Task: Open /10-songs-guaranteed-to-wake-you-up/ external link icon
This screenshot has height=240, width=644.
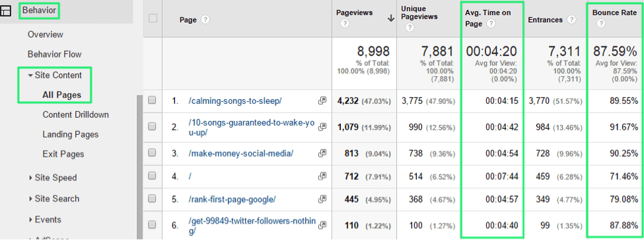Action: [322, 127]
